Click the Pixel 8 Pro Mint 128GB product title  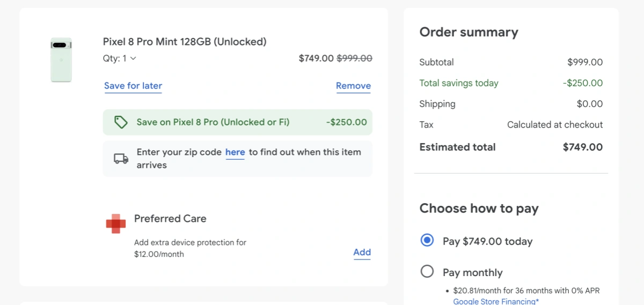click(185, 42)
